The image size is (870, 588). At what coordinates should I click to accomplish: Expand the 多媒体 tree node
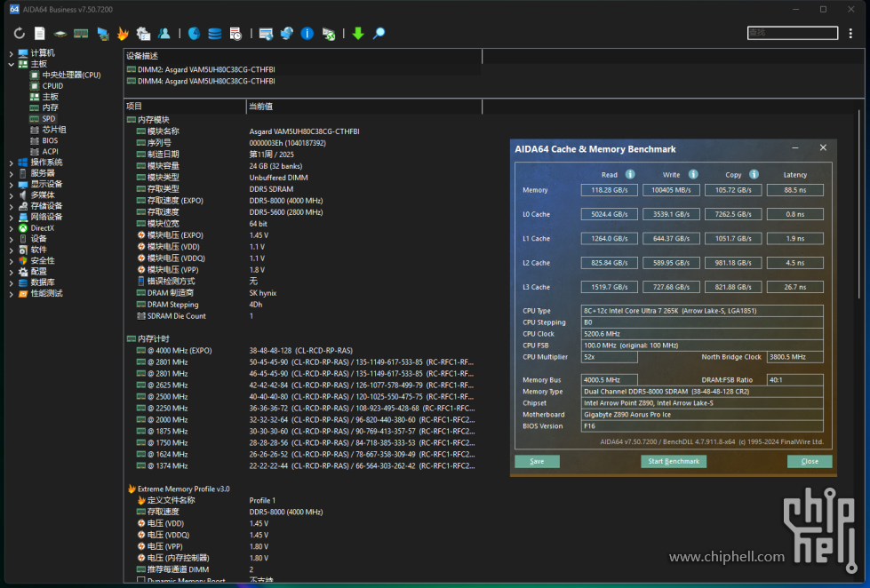click(x=11, y=195)
